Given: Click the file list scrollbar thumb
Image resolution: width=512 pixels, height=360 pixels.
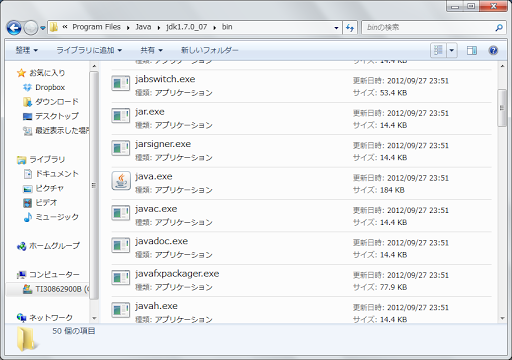Looking at the screenshot, I should click(502, 108).
